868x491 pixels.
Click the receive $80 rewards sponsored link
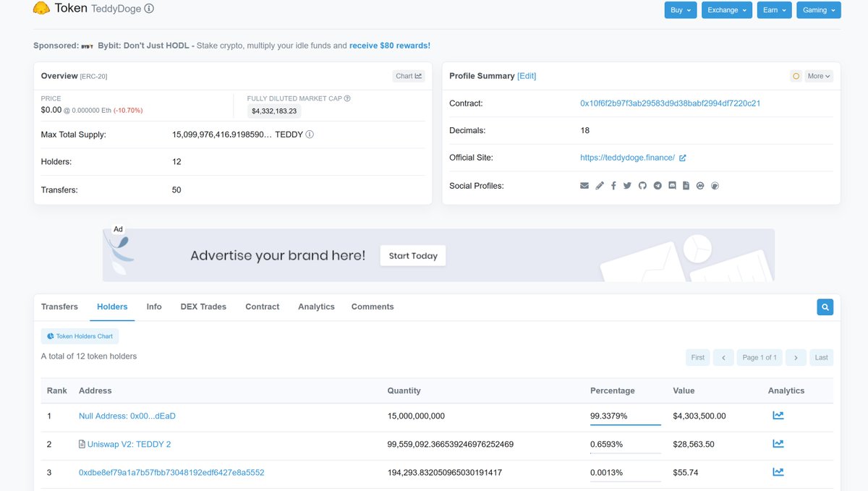(390, 46)
